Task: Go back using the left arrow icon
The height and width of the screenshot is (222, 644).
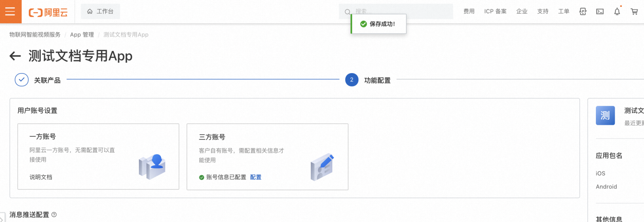Action: pyautogui.click(x=15, y=56)
